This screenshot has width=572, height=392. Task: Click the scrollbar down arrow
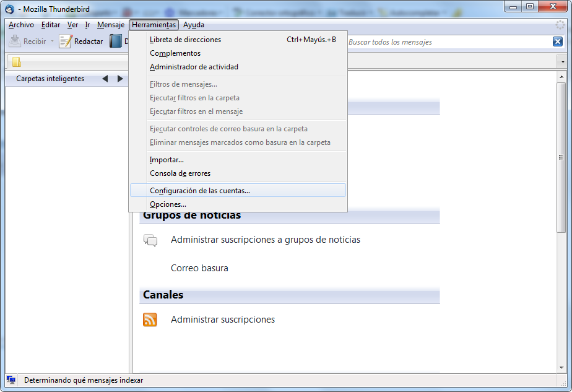[x=561, y=368]
